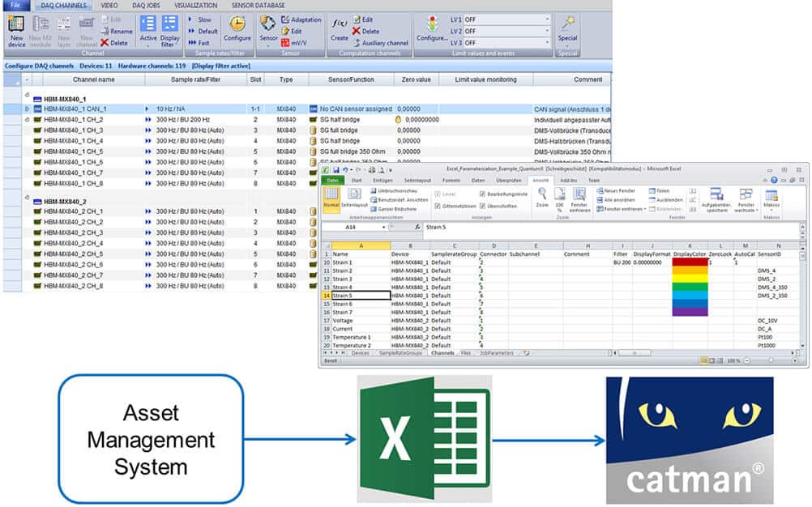Click the green DisplayColor cell for Strain 4
Screen dimensions: 812x507
point(690,288)
